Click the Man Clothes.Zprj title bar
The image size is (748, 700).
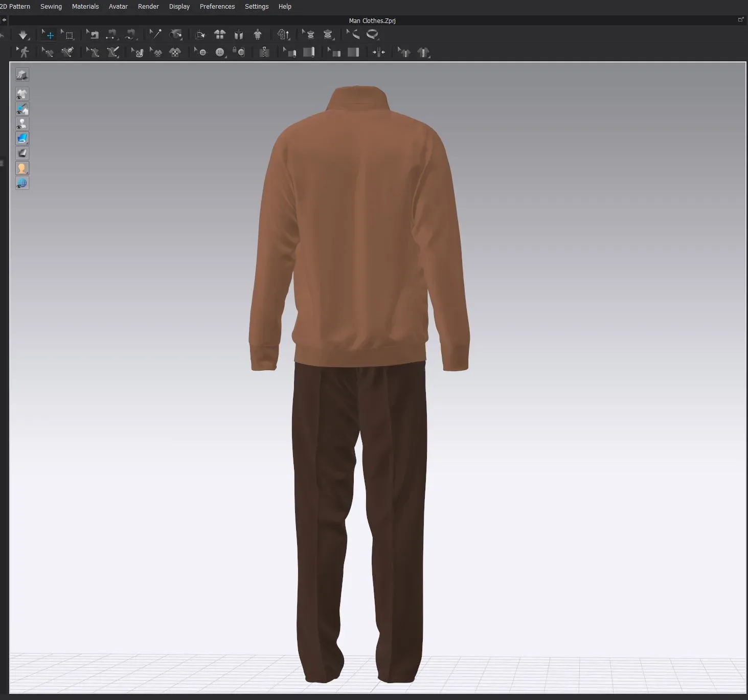click(372, 20)
